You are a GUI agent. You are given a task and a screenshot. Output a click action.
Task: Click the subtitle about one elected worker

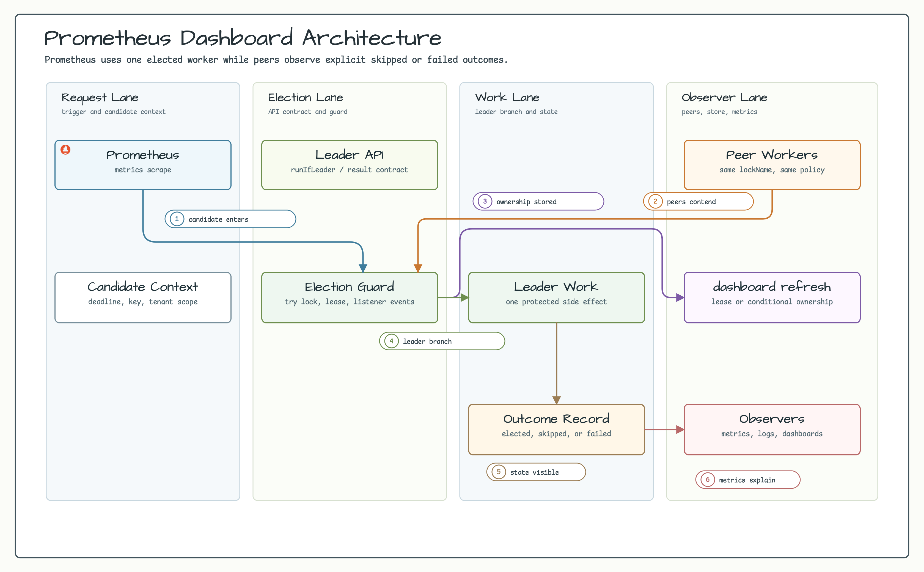[276, 60]
